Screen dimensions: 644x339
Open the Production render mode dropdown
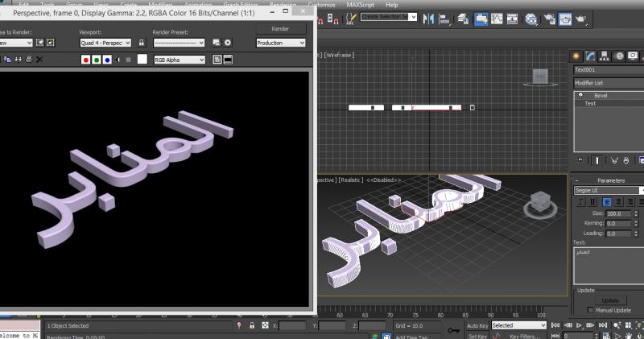280,43
